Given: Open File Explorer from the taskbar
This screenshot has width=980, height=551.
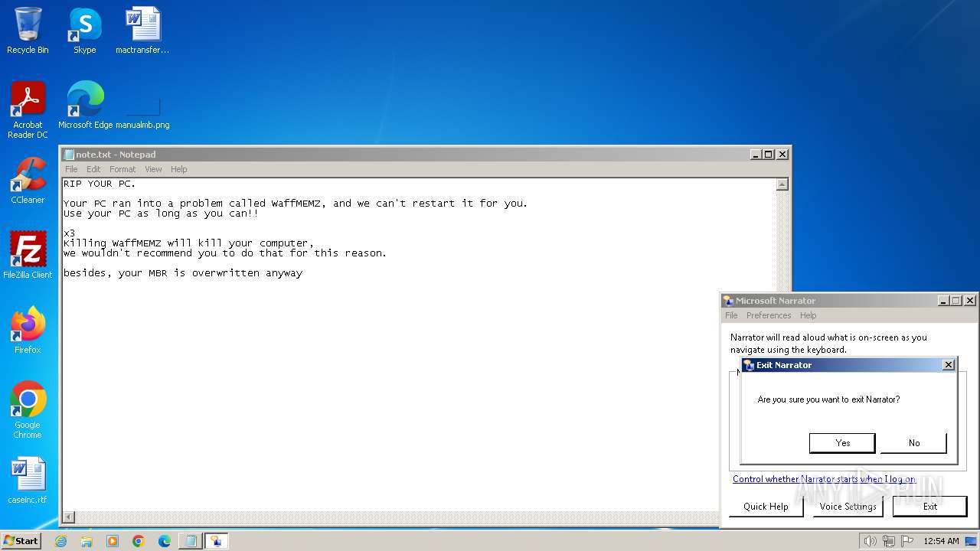Looking at the screenshot, I should tap(87, 541).
